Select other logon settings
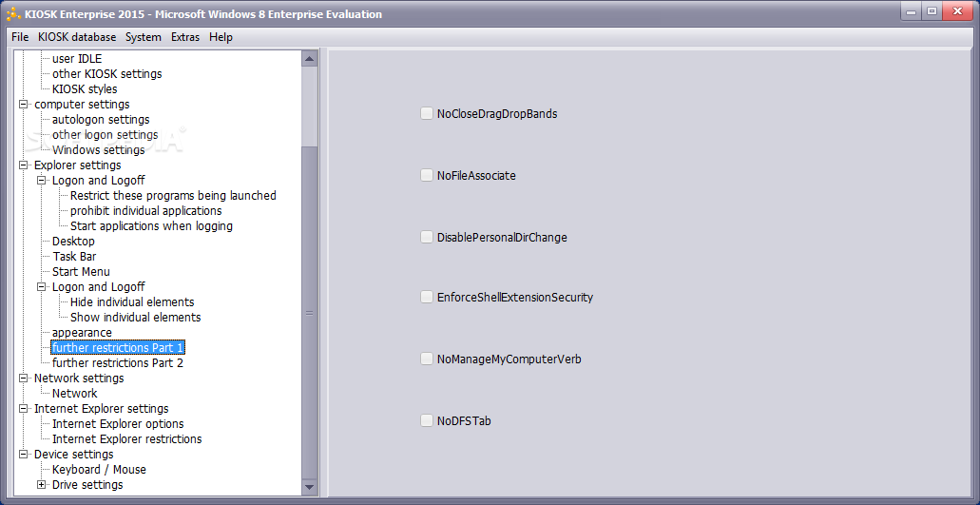 (x=105, y=134)
